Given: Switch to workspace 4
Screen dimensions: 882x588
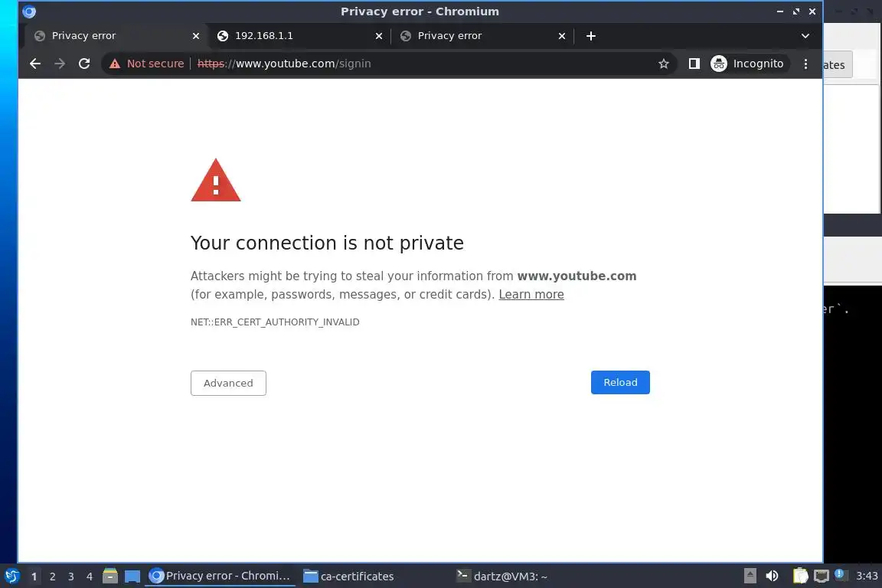Looking at the screenshot, I should click(89, 577).
